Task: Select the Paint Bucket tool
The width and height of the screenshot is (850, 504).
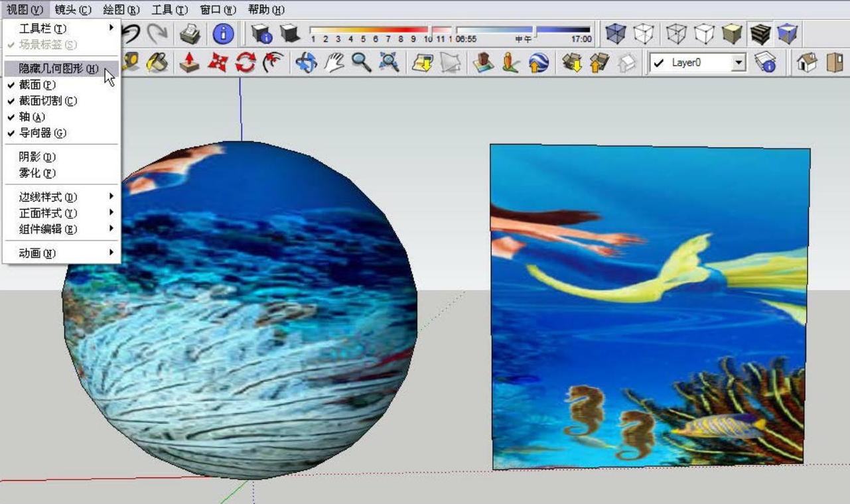Action: click(x=157, y=62)
